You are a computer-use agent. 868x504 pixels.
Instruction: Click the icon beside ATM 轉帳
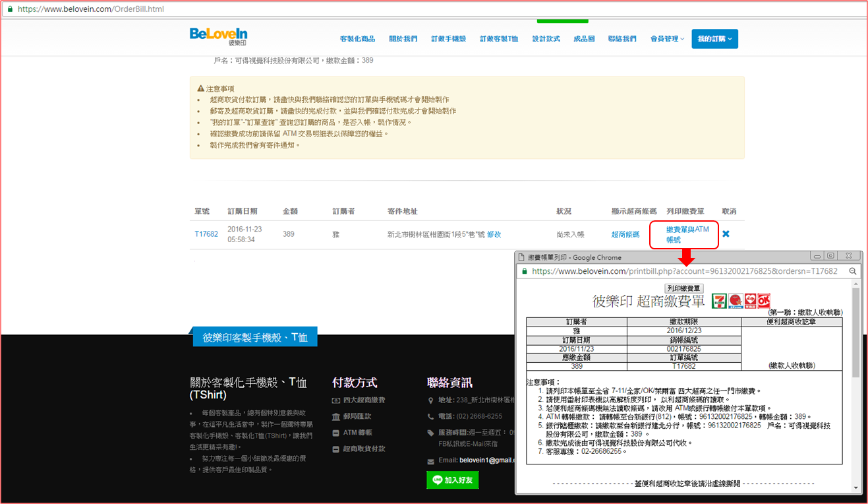(336, 433)
